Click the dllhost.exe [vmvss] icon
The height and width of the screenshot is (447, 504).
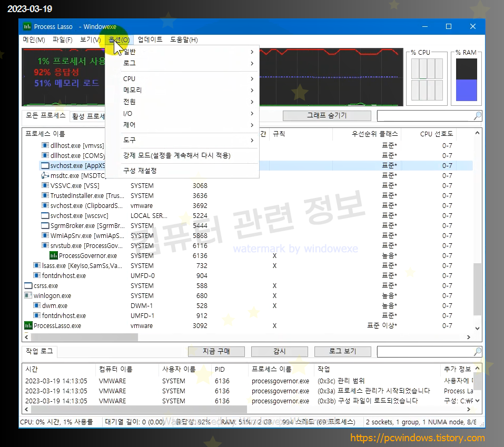[45, 145]
